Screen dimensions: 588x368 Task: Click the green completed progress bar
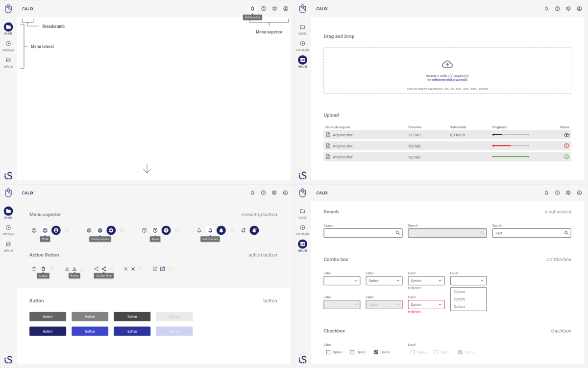click(511, 157)
